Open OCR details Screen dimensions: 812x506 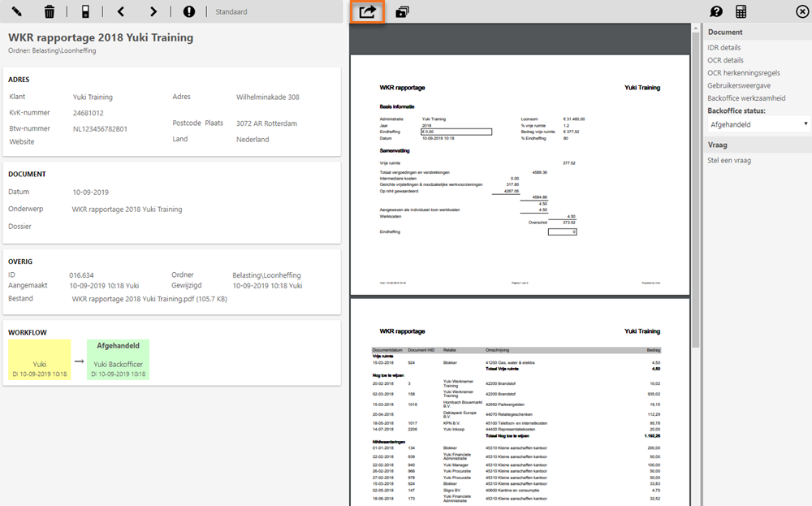(725, 60)
